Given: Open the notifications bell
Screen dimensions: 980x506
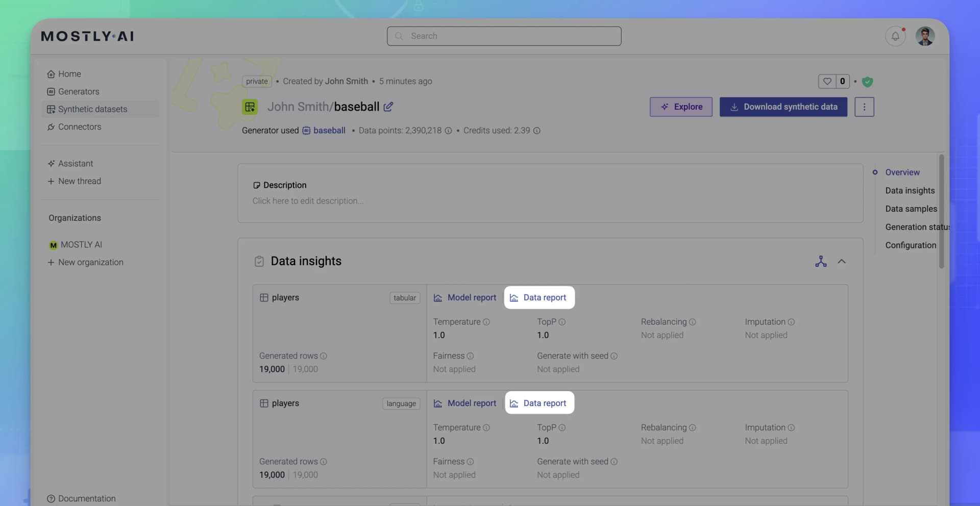Looking at the screenshot, I should coord(895,36).
